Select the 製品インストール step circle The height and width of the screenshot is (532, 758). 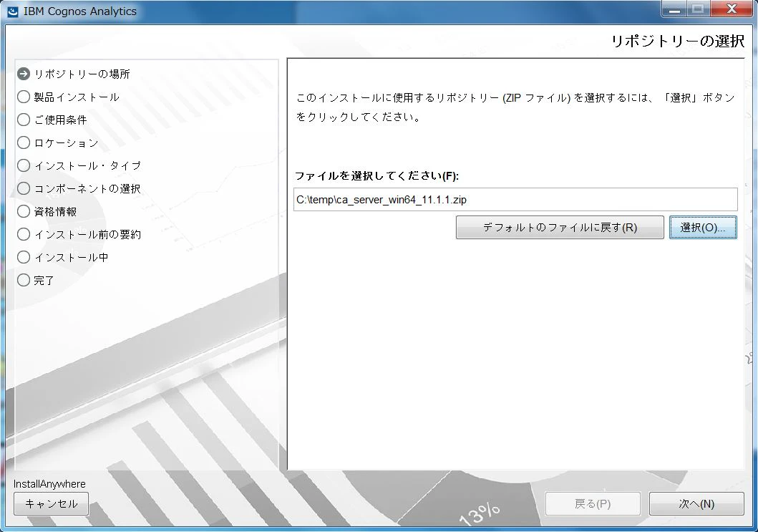[24, 97]
